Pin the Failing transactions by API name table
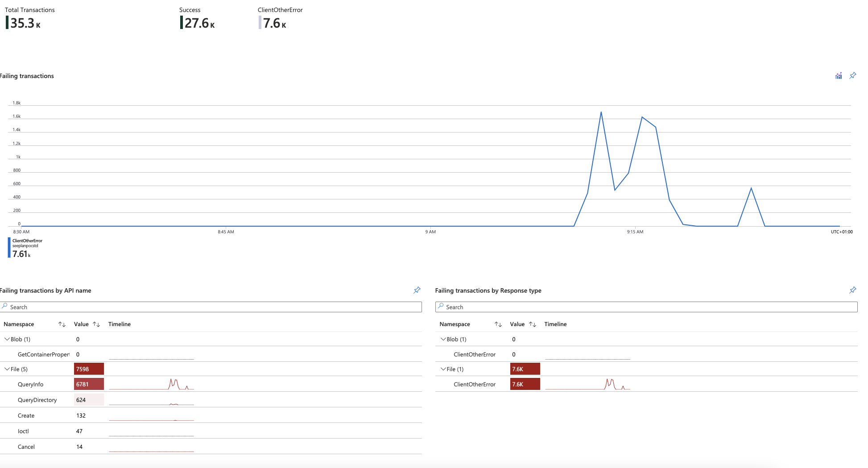 click(417, 290)
